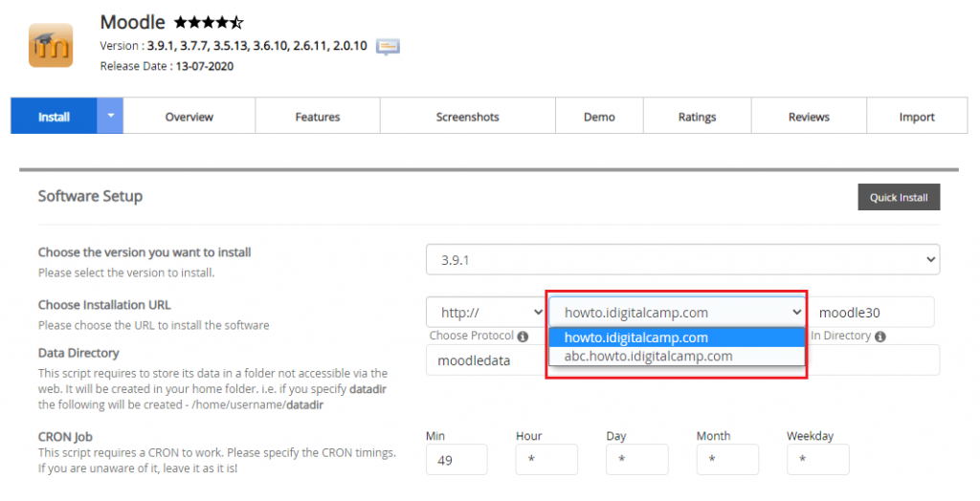Click the Moodle logo icon

point(51,46)
